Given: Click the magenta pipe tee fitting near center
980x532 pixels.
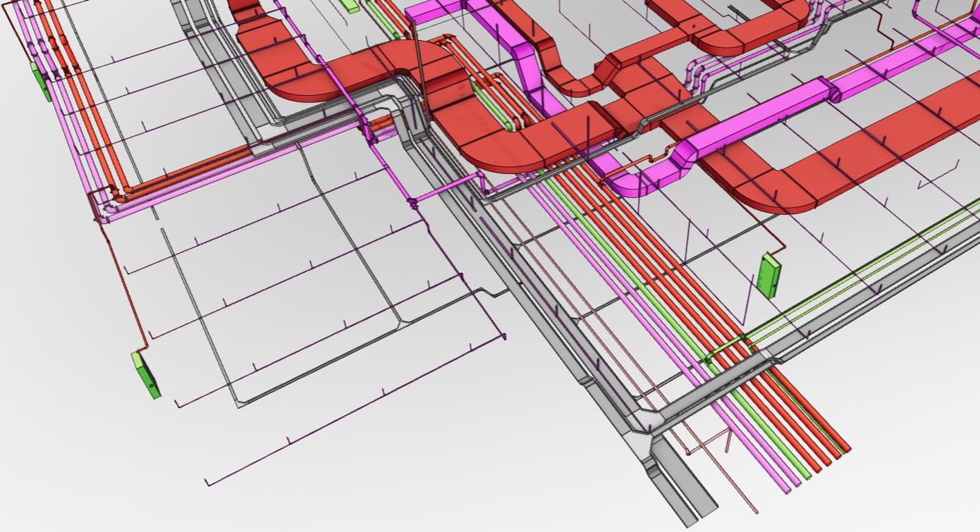Looking at the screenshot, I should pos(412,204).
